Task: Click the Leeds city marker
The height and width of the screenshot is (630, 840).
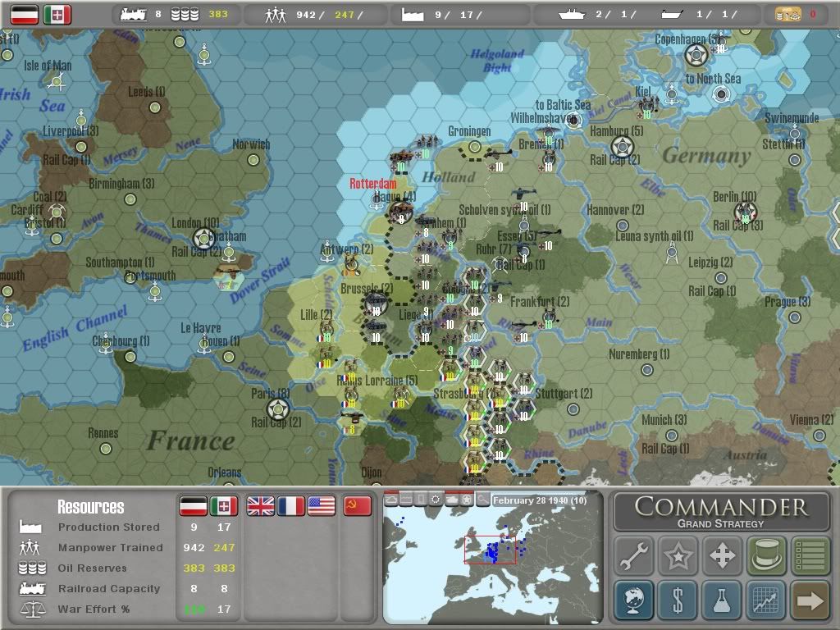Action: coord(155,107)
